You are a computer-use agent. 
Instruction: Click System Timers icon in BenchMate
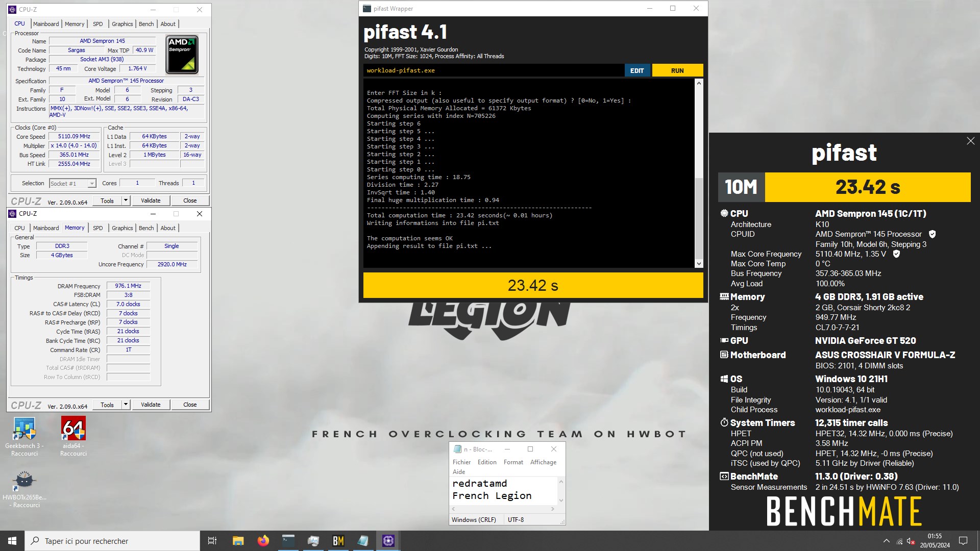(x=724, y=422)
